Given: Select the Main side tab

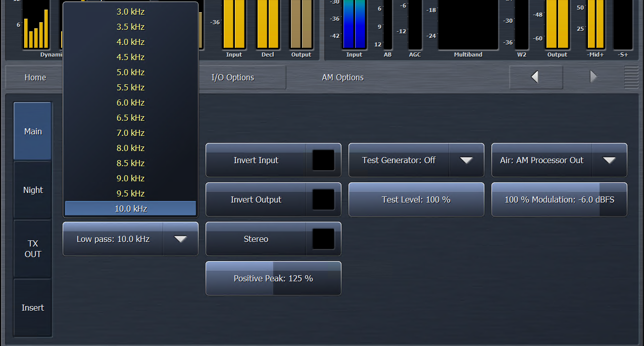Looking at the screenshot, I should point(33,131).
